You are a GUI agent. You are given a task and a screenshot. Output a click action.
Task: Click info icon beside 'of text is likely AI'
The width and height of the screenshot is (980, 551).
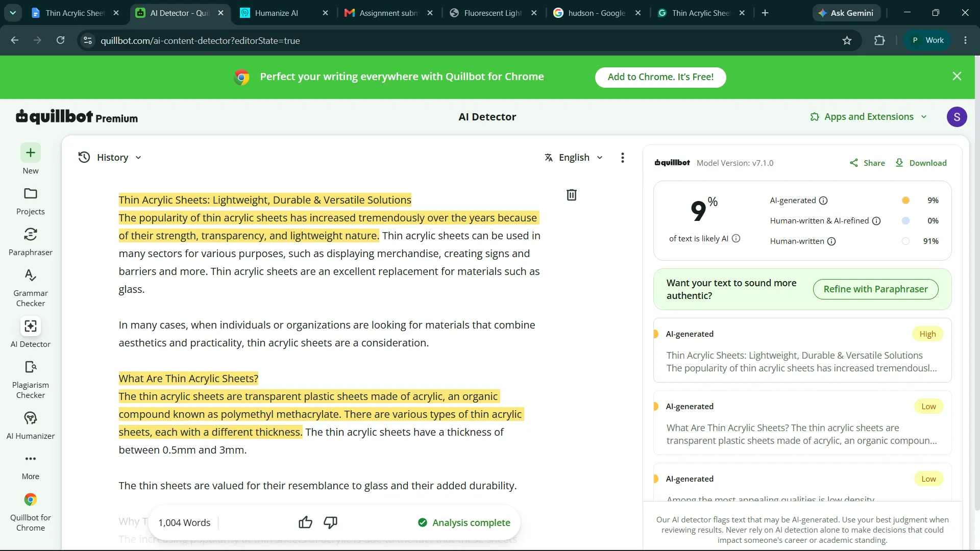pos(736,238)
